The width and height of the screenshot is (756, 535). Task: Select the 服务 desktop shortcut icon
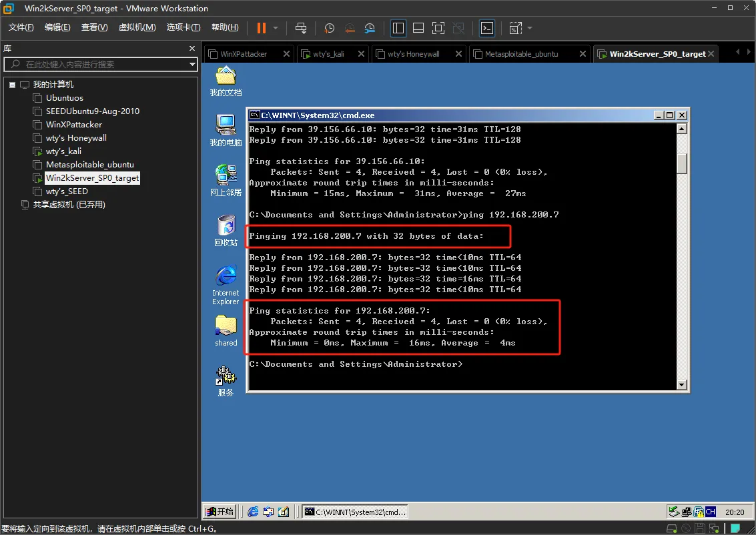[x=226, y=382]
